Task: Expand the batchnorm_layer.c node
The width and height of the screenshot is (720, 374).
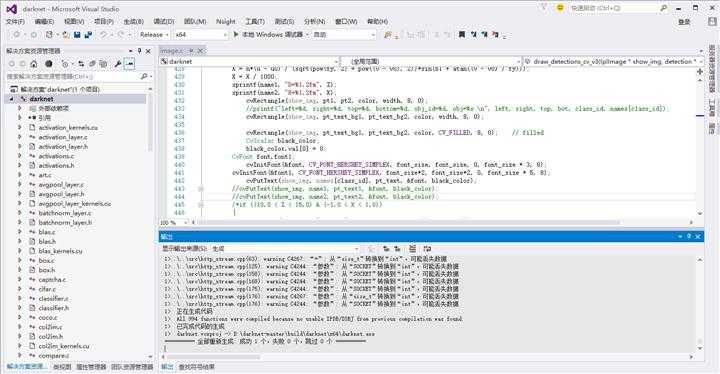Action: [20, 213]
